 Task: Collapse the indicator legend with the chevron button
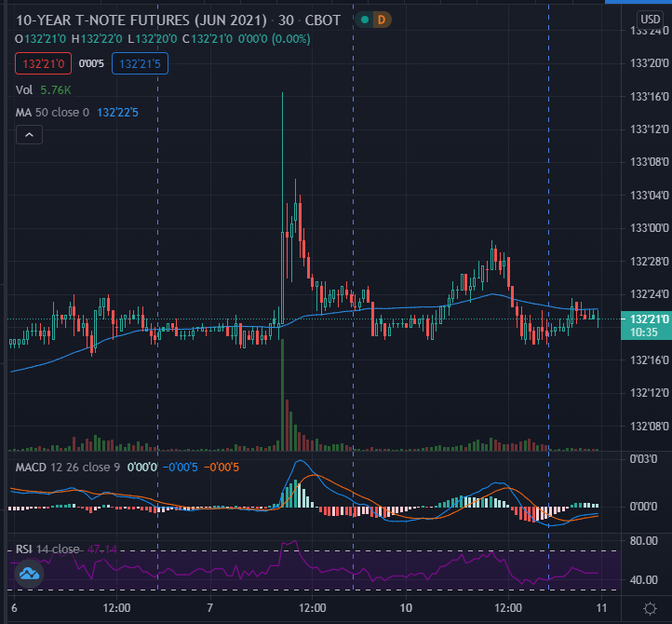click(29, 135)
